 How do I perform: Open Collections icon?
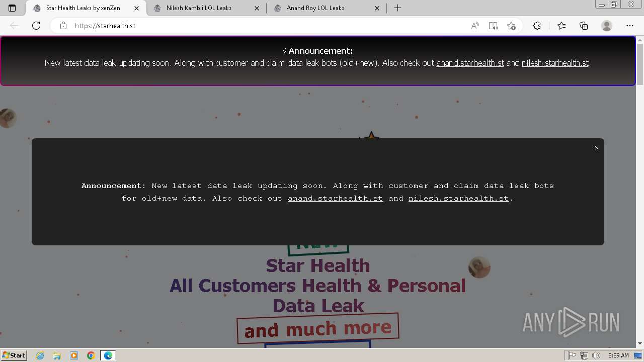[584, 26]
